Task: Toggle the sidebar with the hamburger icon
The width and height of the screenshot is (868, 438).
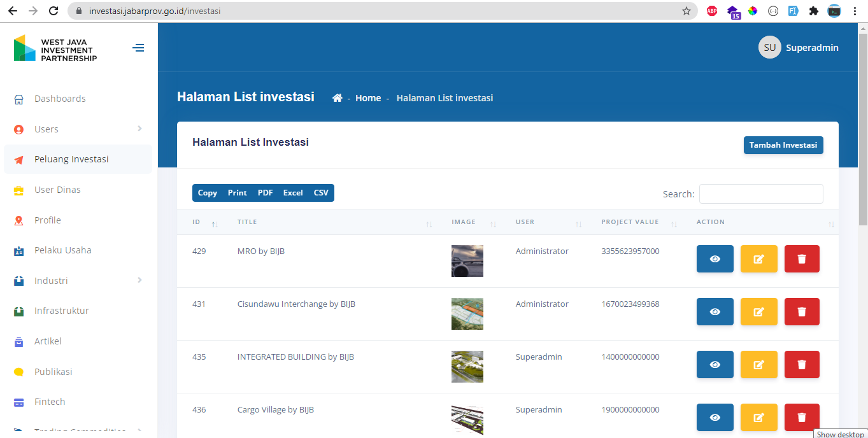Action: coord(138,48)
